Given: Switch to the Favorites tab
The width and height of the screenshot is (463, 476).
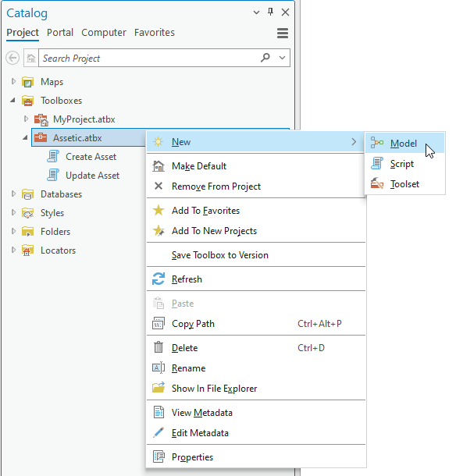Looking at the screenshot, I should coord(155,33).
